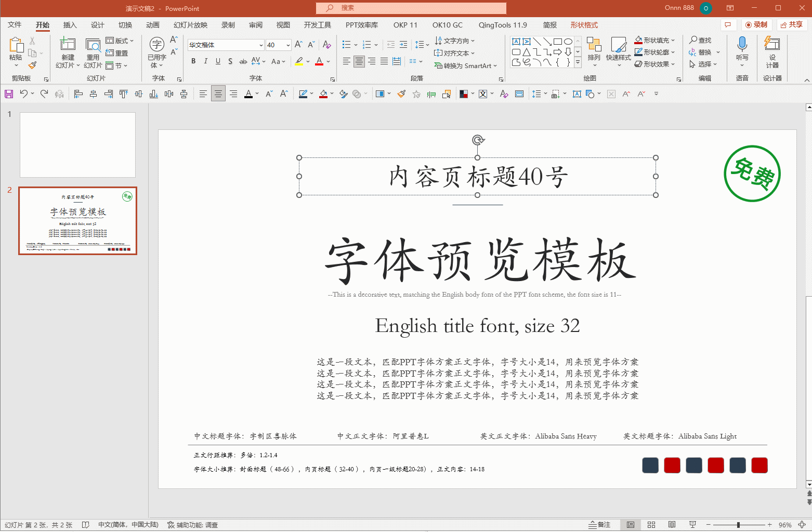Enable left text alignment in ribbon
This screenshot has height=532, width=812.
(347, 61)
